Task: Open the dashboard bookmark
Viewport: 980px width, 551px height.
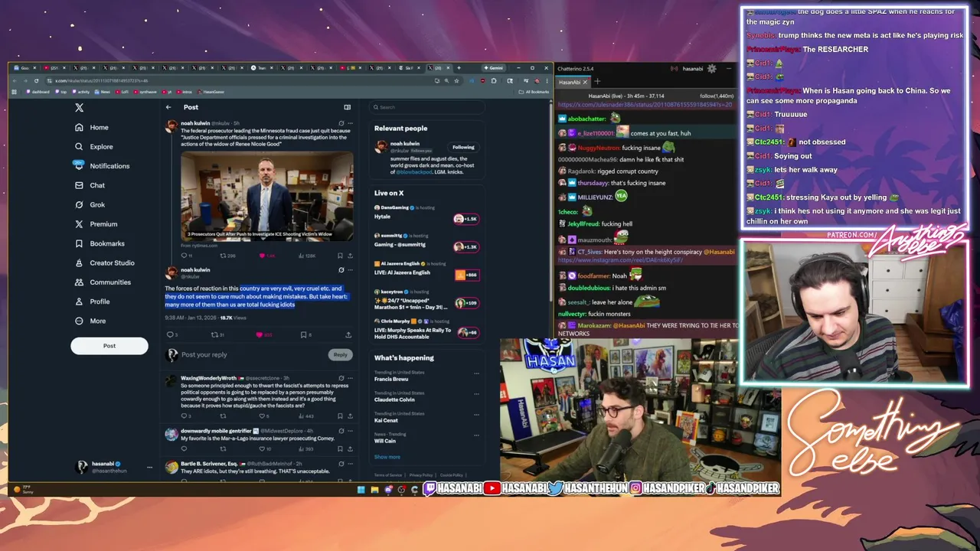Action: (38, 92)
